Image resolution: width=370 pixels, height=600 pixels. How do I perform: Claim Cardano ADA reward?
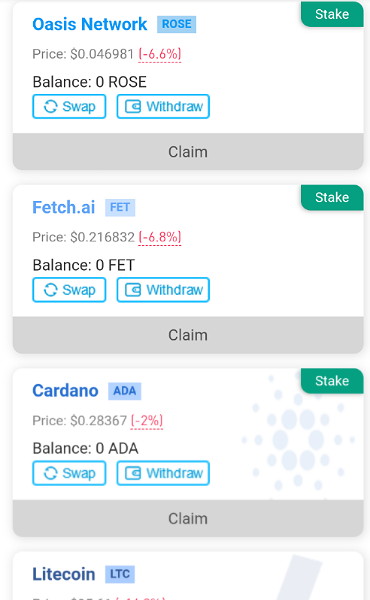coord(188,518)
